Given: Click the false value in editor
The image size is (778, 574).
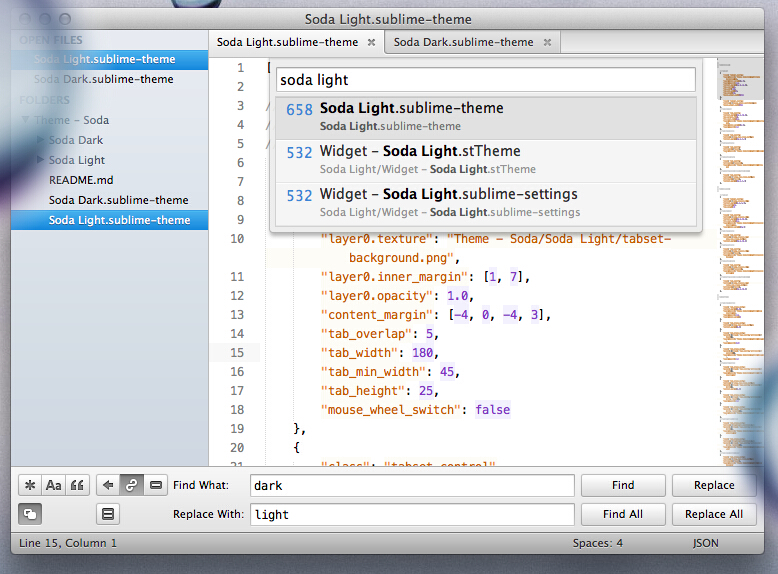Looking at the screenshot, I should 493,410.
